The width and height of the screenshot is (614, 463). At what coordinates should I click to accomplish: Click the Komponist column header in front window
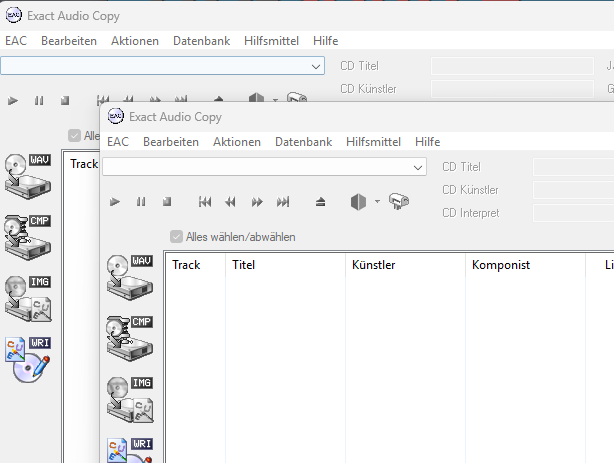[525, 265]
